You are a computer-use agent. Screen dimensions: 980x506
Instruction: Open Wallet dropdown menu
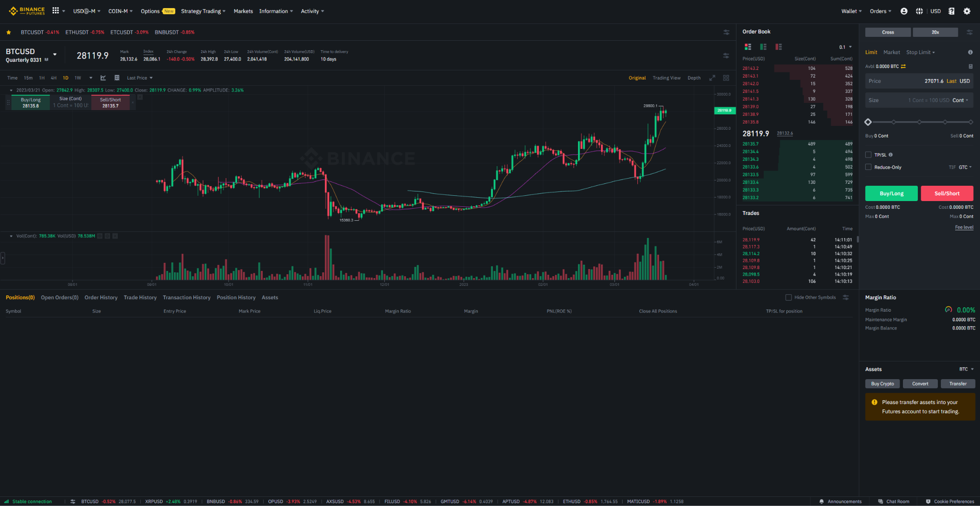pos(851,11)
